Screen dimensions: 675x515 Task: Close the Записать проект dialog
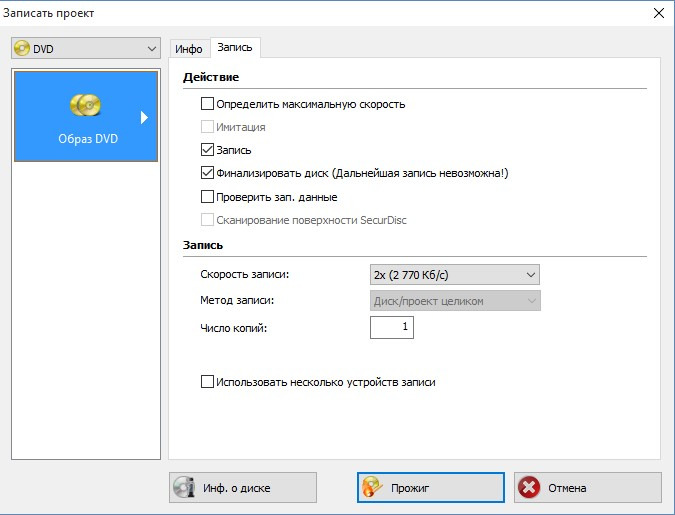(x=659, y=13)
